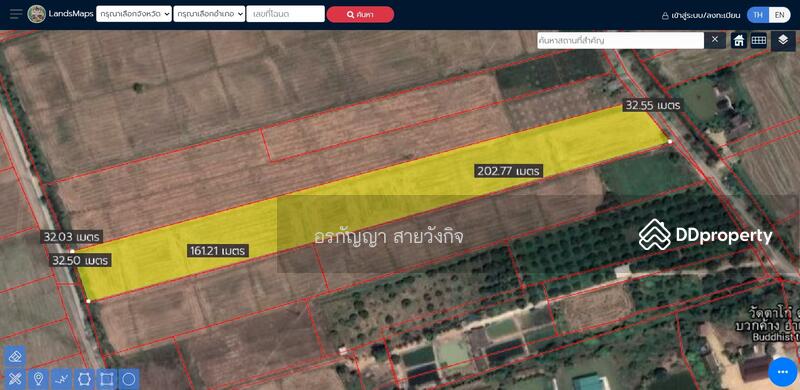This screenshot has width=800, height=390.
Task: Open the district selection dropdown
Action: tap(209, 14)
